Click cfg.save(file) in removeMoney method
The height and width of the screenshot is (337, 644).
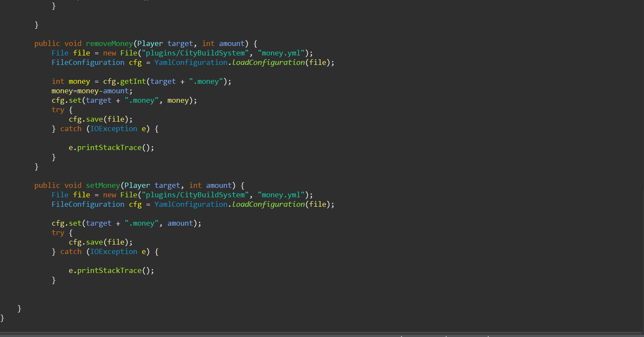click(x=101, y=119)
